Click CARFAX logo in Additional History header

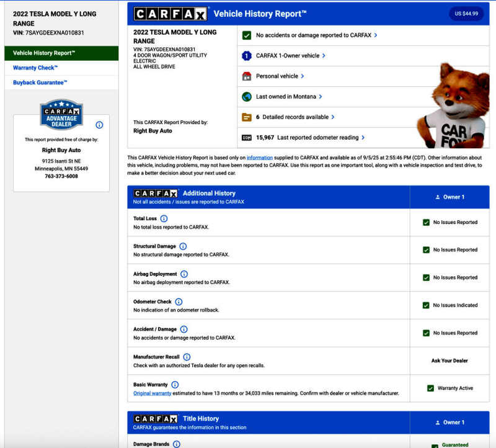(x=156, y=194)
